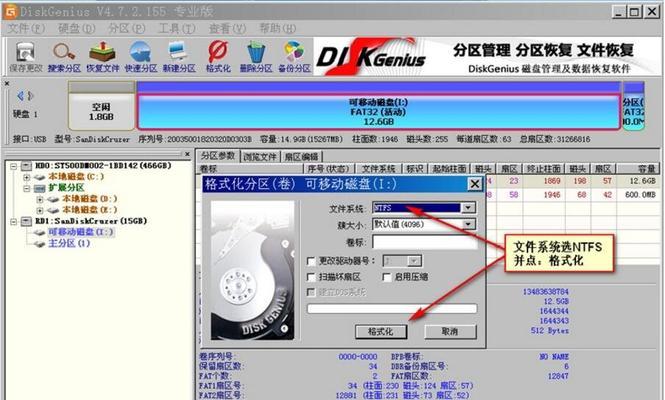This screenshot has width=665, height=400.
Task: Select 主分区(1) in the disk tree
Action: point(69,243)
